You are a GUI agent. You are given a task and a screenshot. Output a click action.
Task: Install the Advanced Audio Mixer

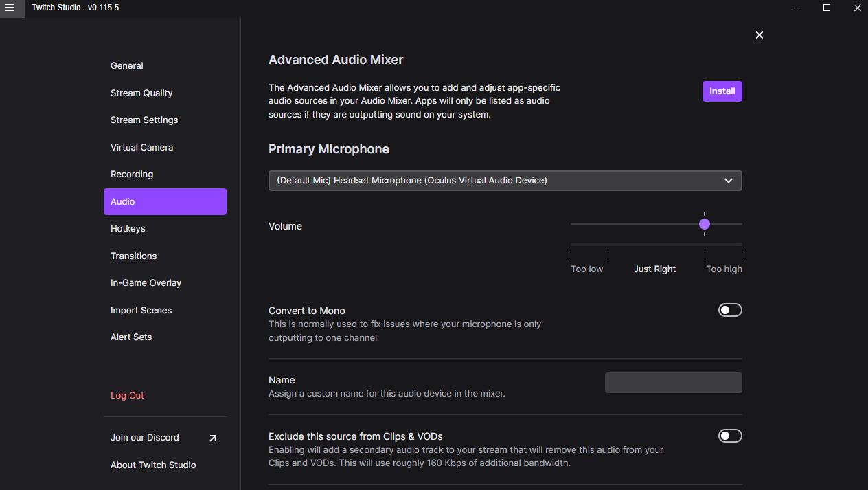coord(722,91)
